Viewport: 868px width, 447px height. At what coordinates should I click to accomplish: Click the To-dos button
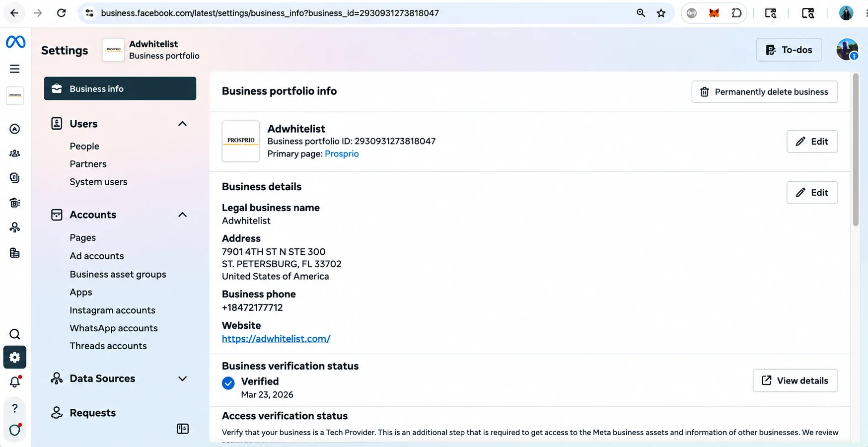[x=789, y=50]
